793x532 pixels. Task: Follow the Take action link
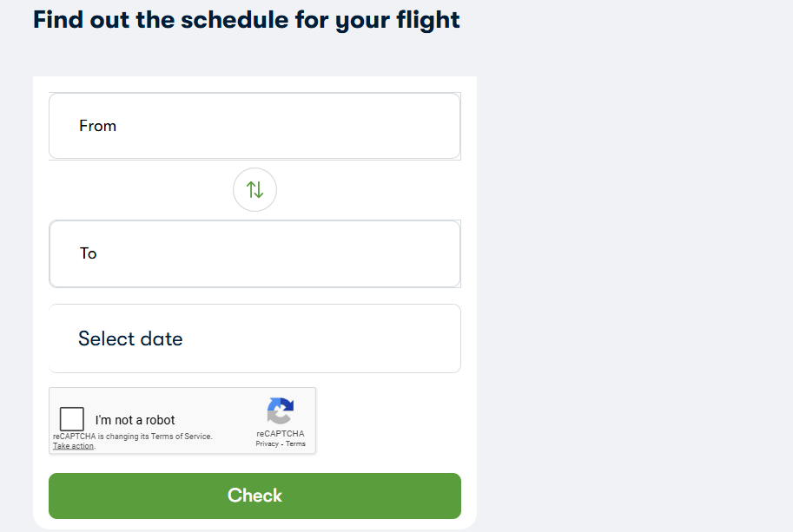73,446
